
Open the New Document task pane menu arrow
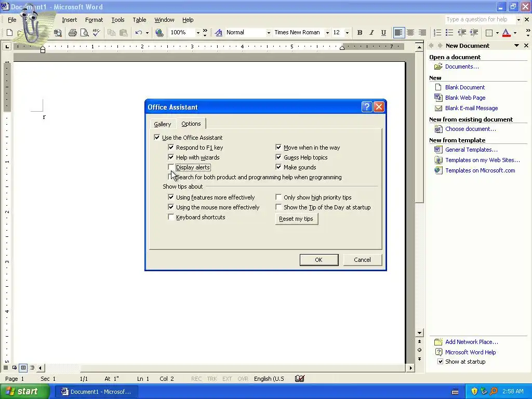[x=516, y=46]
